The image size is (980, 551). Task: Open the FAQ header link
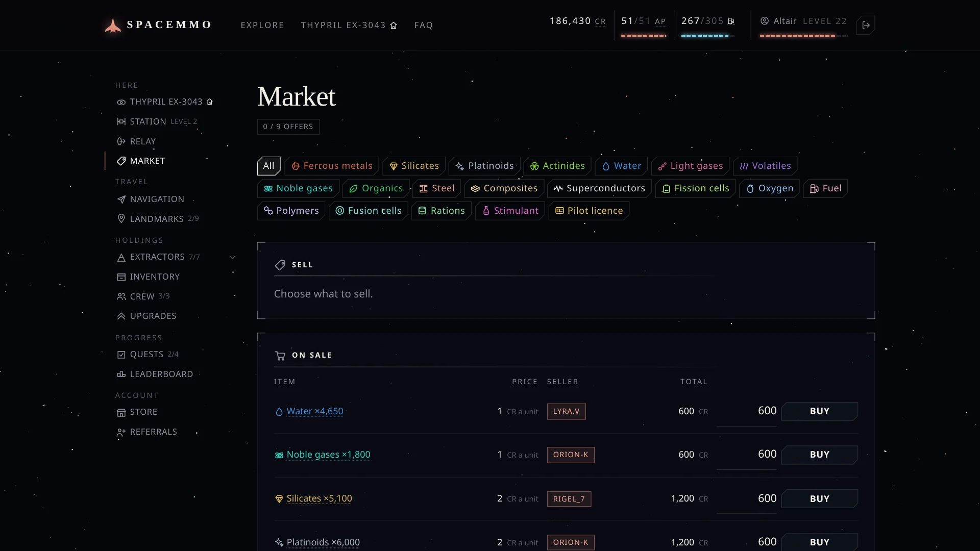click(424, 26)
